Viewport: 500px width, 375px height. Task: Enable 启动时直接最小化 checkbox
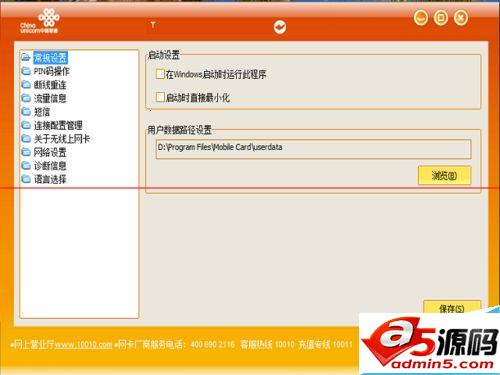point(160,97)
